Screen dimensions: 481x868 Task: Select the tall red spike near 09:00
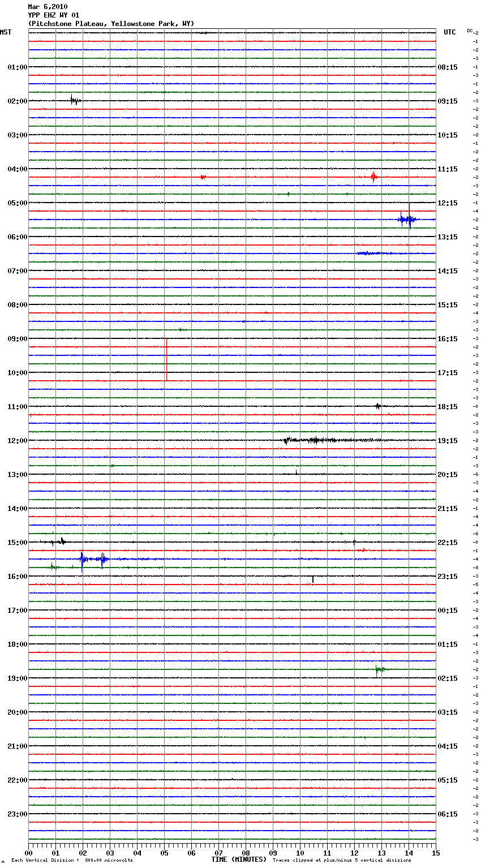coord(166,359)
